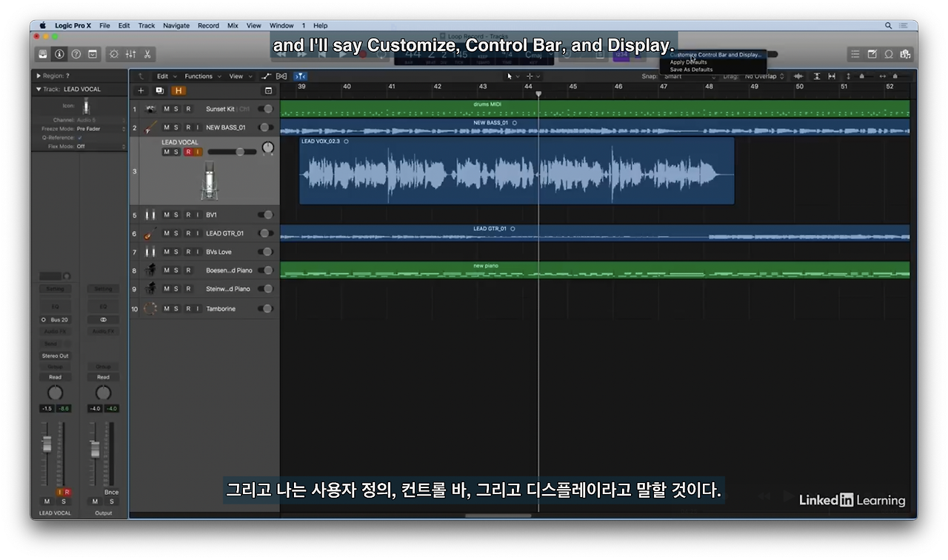
Task: Mute the Tamborine track
Action: point(167,308)
